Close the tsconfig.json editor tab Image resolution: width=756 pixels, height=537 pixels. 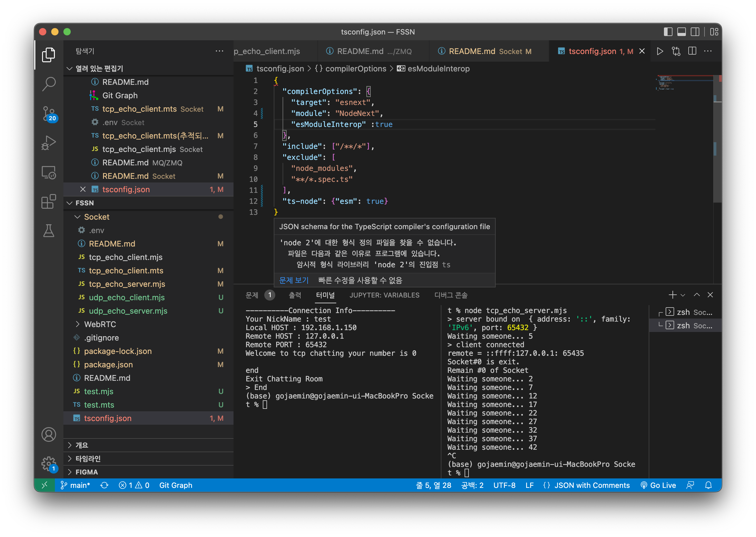642,51
